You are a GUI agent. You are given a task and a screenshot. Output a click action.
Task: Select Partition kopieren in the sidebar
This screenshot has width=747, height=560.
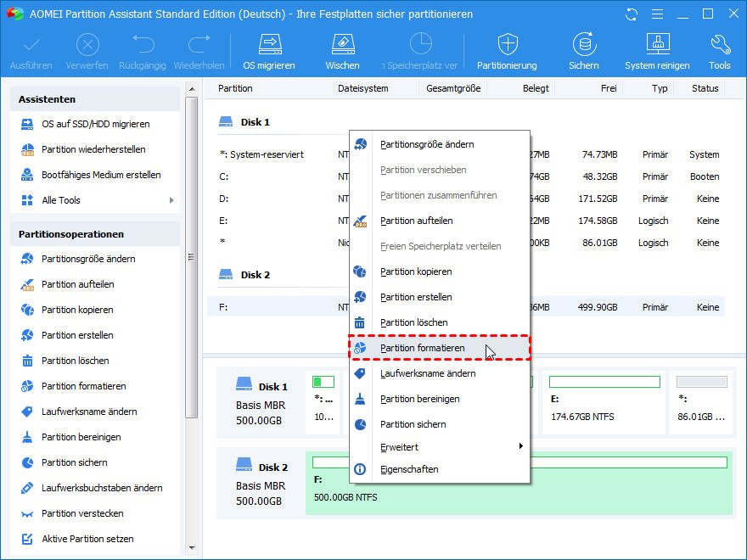point(76,310)
